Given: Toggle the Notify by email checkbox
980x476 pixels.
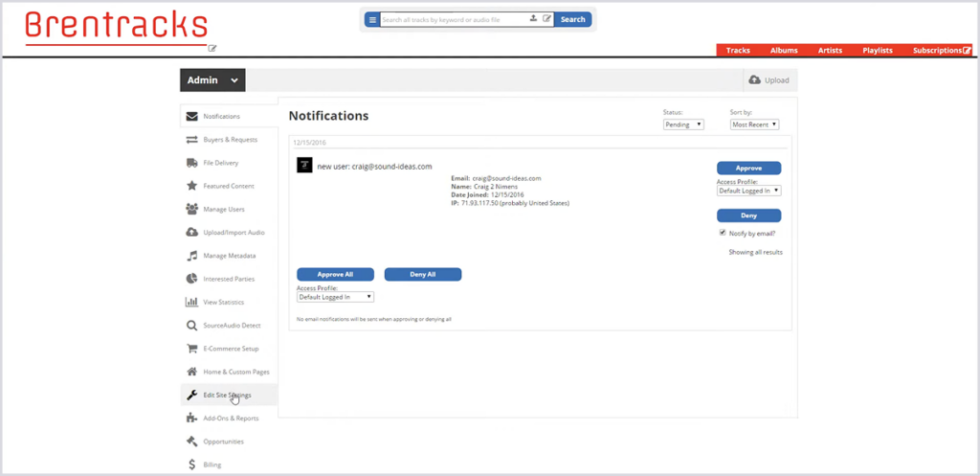Looking at the screenshot, I should [722, 233].
